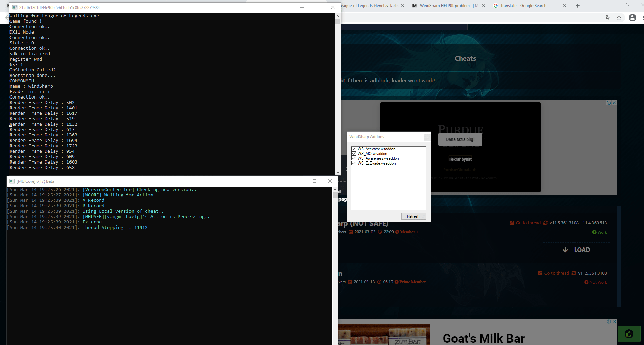Maximize the top console window
The height and width of the screenshot is (345, 644).
pos(317,7)
